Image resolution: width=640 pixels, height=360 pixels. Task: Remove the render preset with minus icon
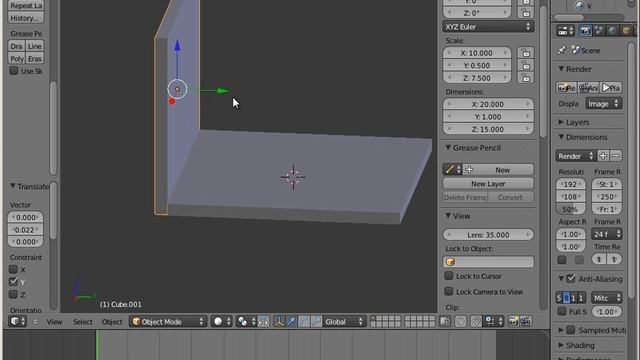click(616, 156)
